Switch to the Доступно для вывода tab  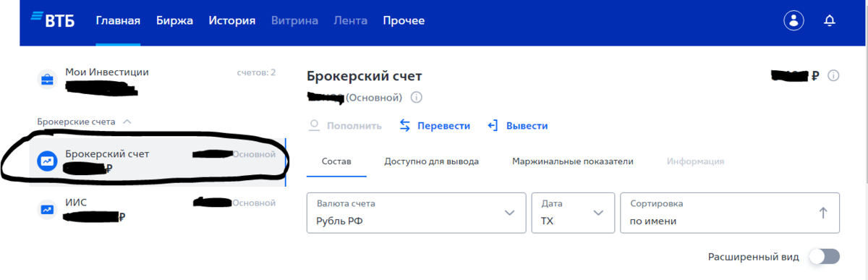431,161
